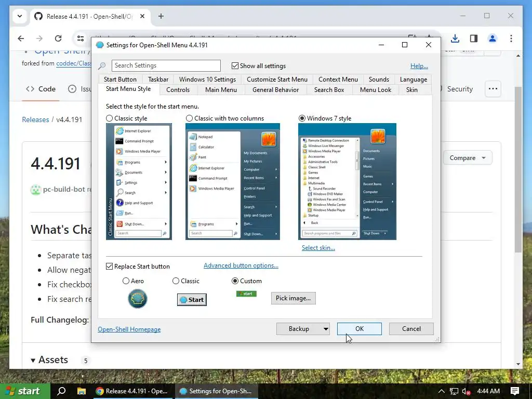Open GitHub three-dot overflow menu
Screen dimensions: 532x399
493,89
